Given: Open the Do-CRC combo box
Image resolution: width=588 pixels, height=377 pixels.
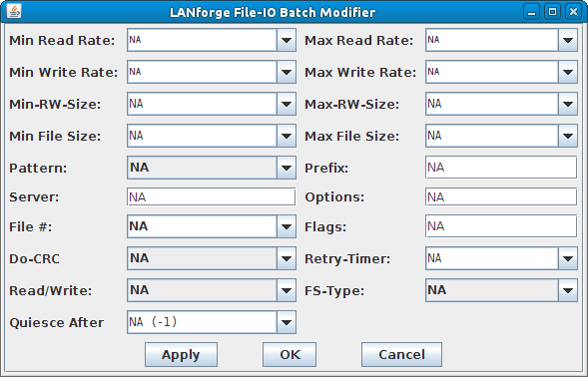Looking at the screenshot, I should point(212,258).
